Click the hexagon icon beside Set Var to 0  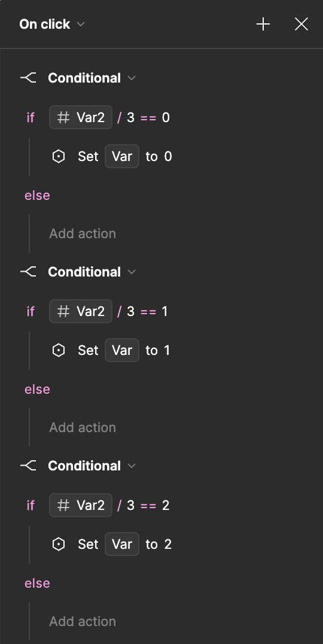click(59, 156)
